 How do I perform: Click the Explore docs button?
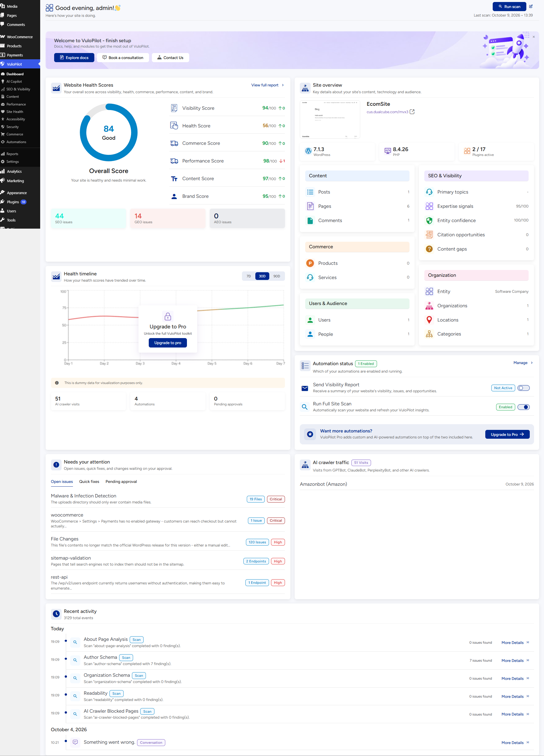(x=74, y=58)
